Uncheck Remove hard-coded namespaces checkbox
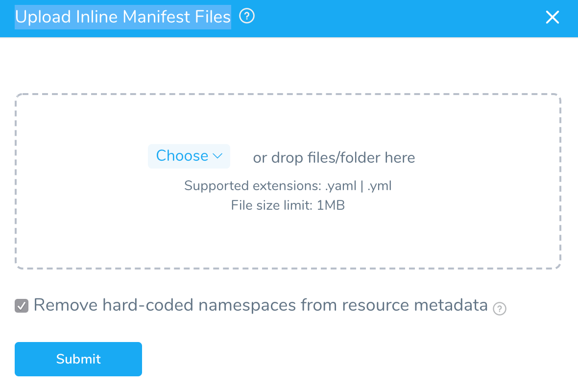578x392 pixels. [x=22, y=306]
